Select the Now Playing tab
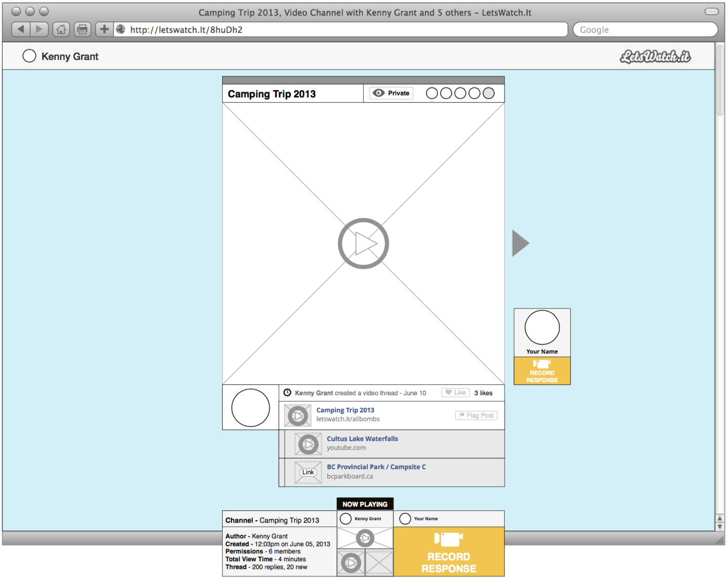728x580 pixels. click(x=365, y=504)
